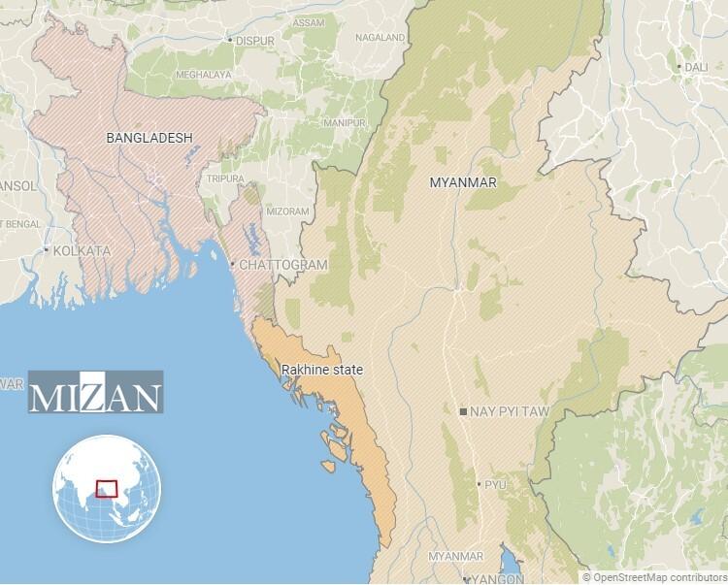Click the Mizoram state label
728x585 pixels.
(288, 211)
